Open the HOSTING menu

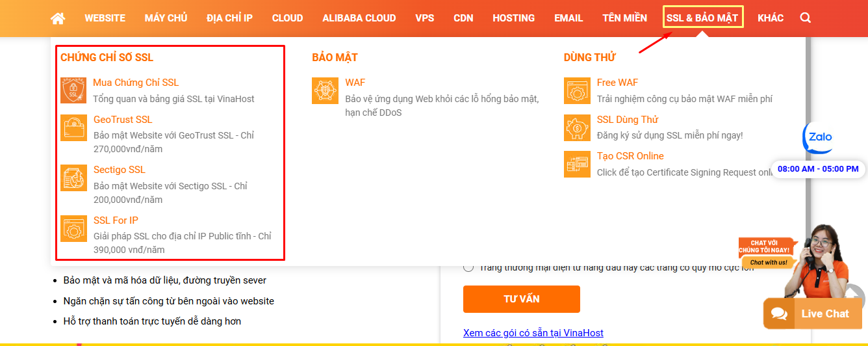pos(513,18)
